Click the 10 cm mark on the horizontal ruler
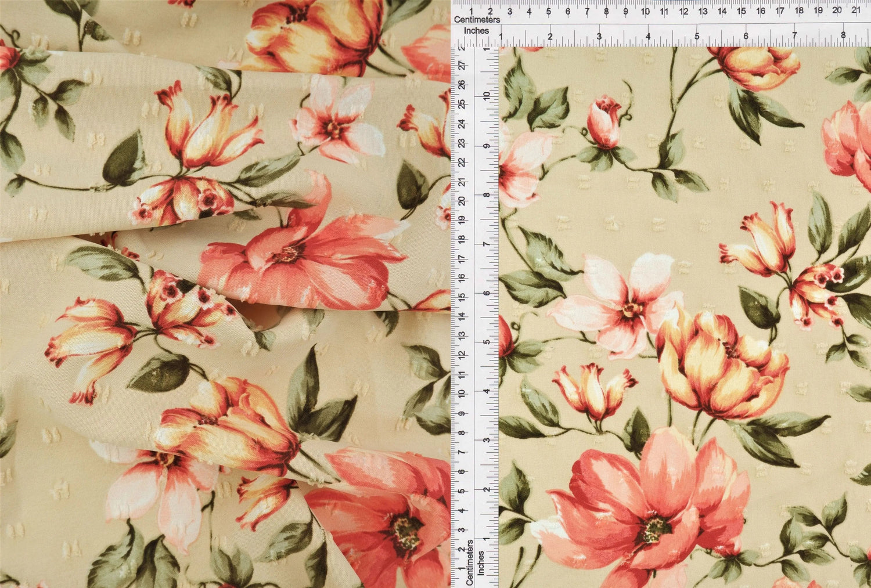 tap(645, 10)
